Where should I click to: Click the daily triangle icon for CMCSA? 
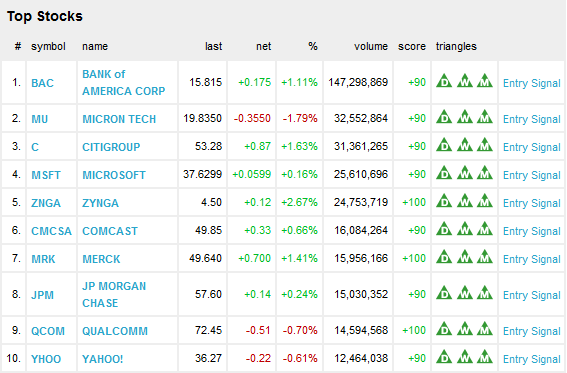(444, 229)
